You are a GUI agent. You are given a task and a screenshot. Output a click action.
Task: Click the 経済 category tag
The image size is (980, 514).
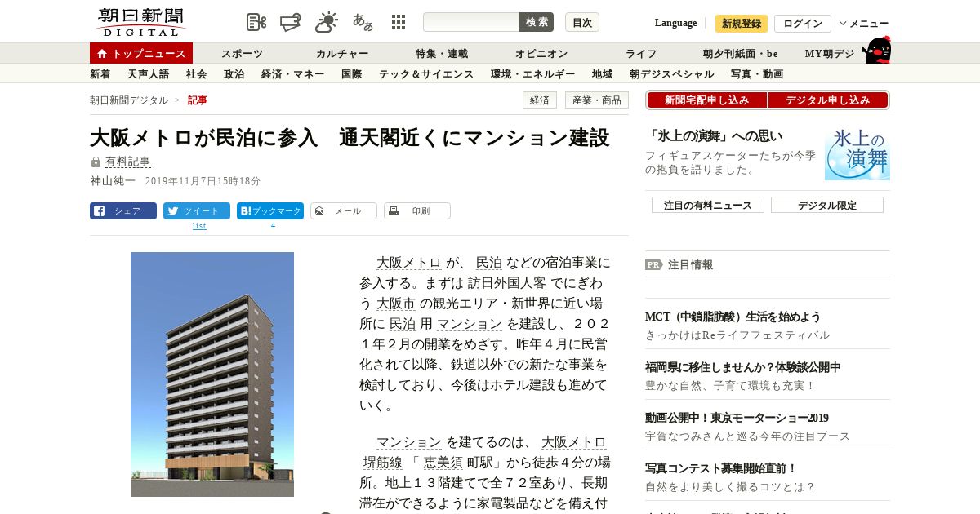[x=540, y=100]
